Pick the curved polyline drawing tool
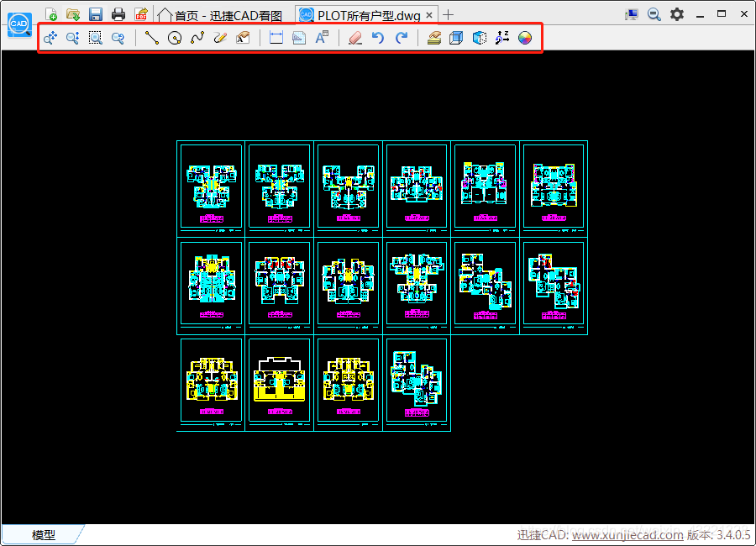 click(197, 38)
